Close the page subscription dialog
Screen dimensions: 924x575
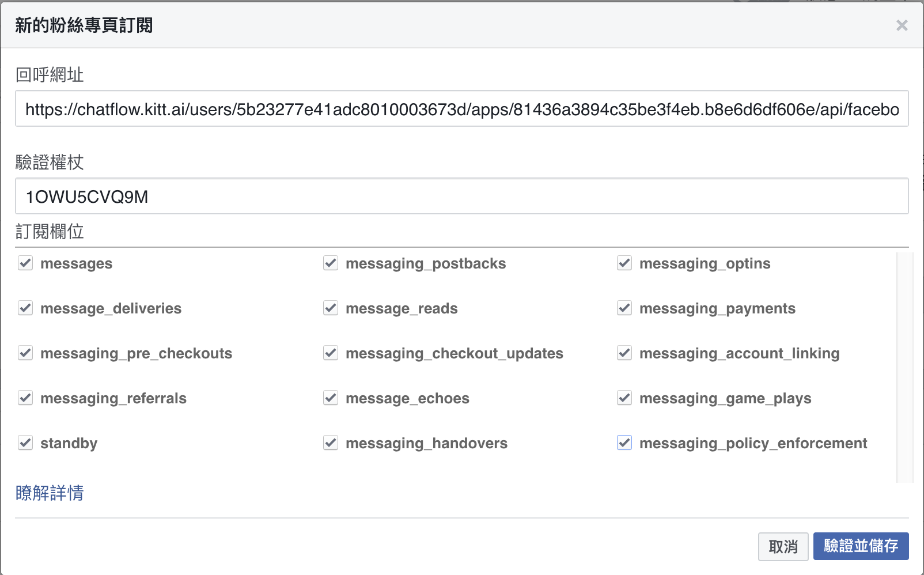(902, 25)
